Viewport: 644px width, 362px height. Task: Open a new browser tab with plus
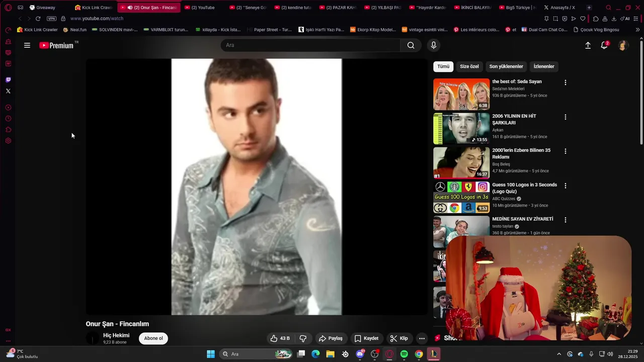tap(589, 8)
